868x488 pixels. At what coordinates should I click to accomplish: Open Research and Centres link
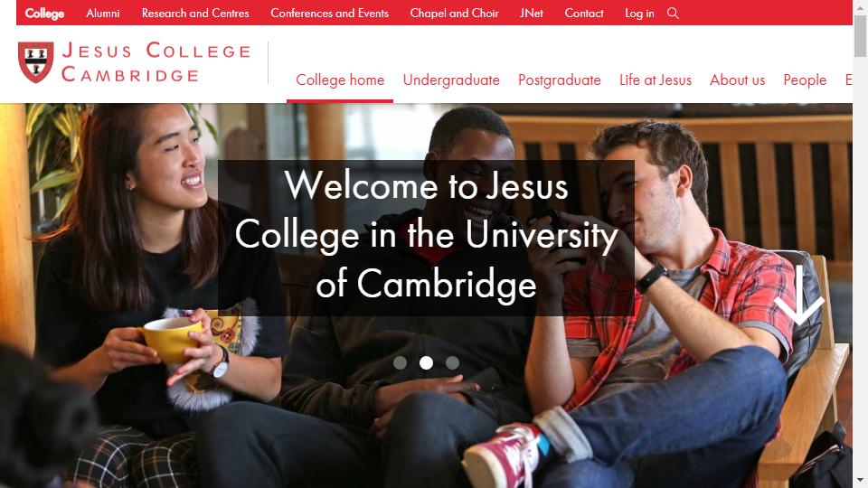pyautogui.click(x=195, y=13)
